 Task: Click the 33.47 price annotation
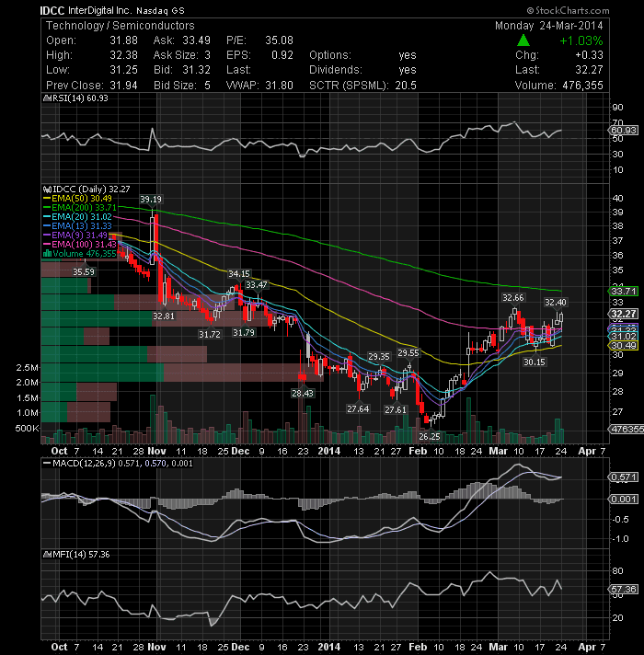pyautogui.click(x=256, y=285)
